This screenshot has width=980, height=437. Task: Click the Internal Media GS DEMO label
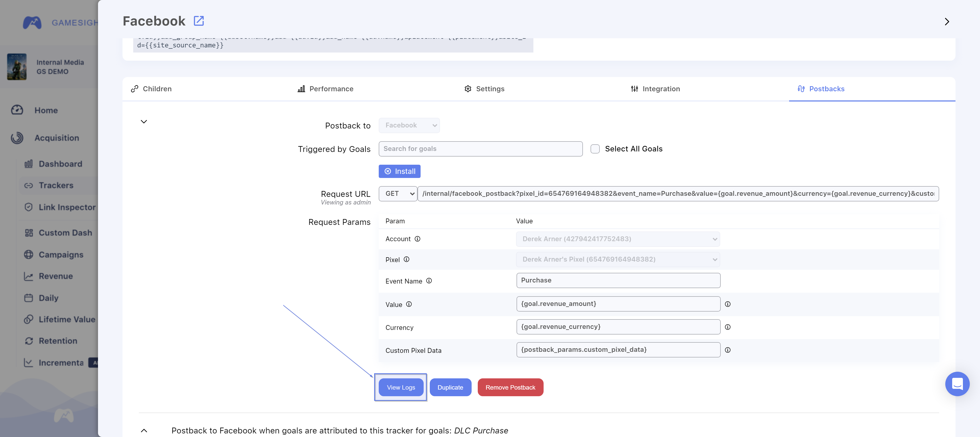pyautogui.click(x=60, y=67)
